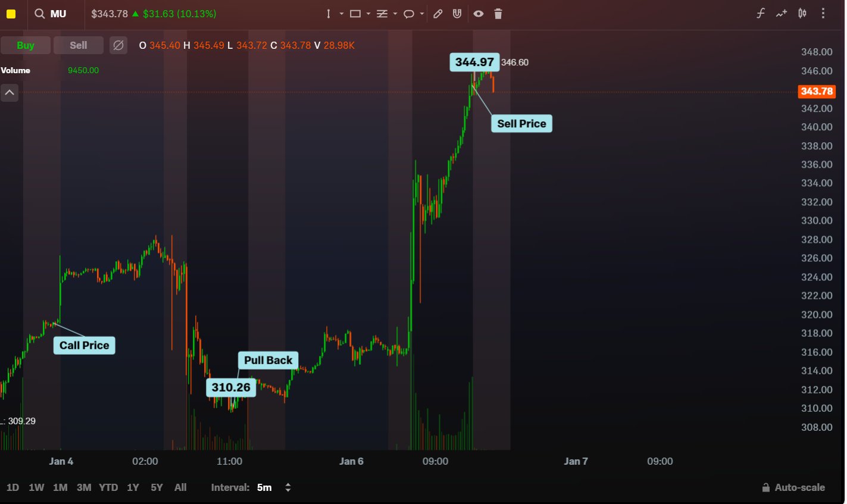Select the 3M time range
The image size is (847, 504).
click(84, 487)
